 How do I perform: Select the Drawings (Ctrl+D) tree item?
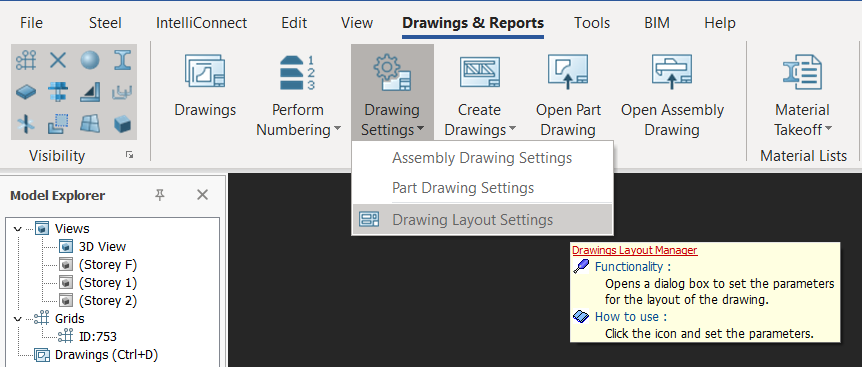[x=107, y=354]
